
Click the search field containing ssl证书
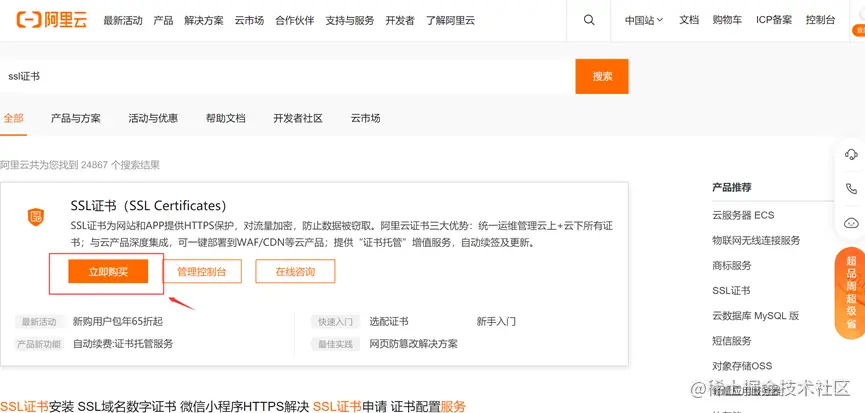tap(287, 77)
